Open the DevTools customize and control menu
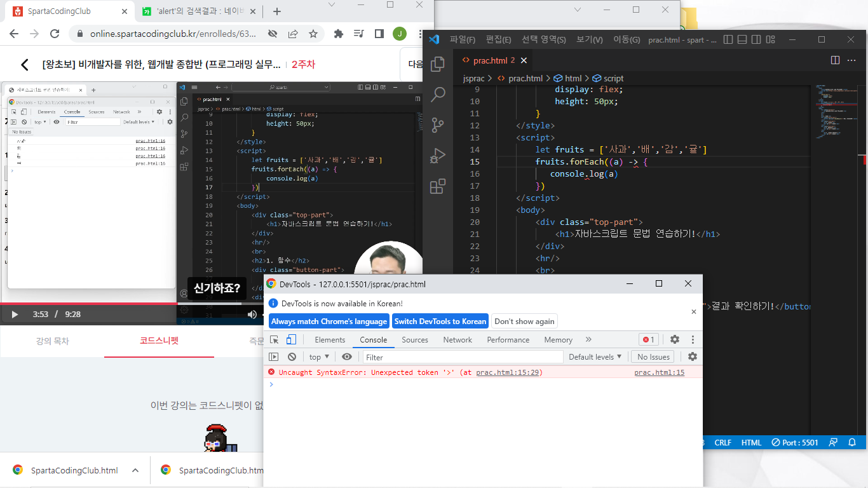Viewport: 868px width, 488px height. 693,340
